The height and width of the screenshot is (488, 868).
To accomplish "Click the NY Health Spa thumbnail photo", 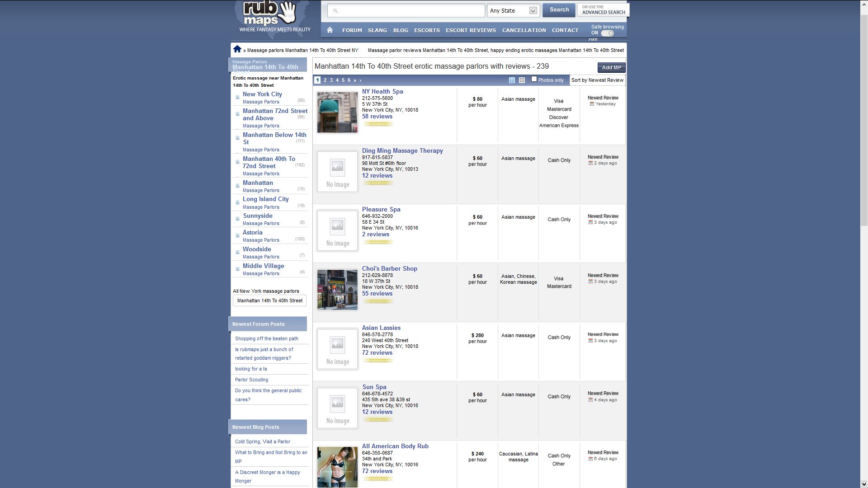I will click(x=337, y=113).
